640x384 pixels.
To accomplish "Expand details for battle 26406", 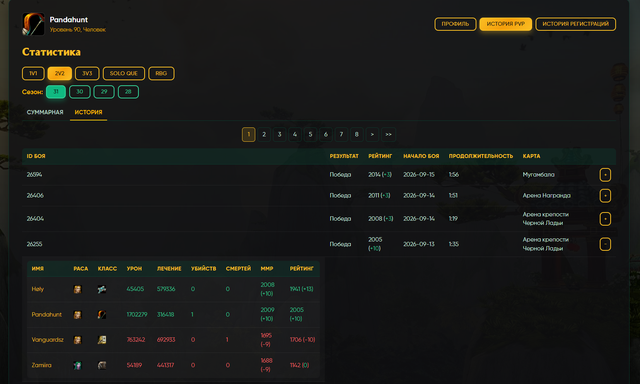I will 605,195.
